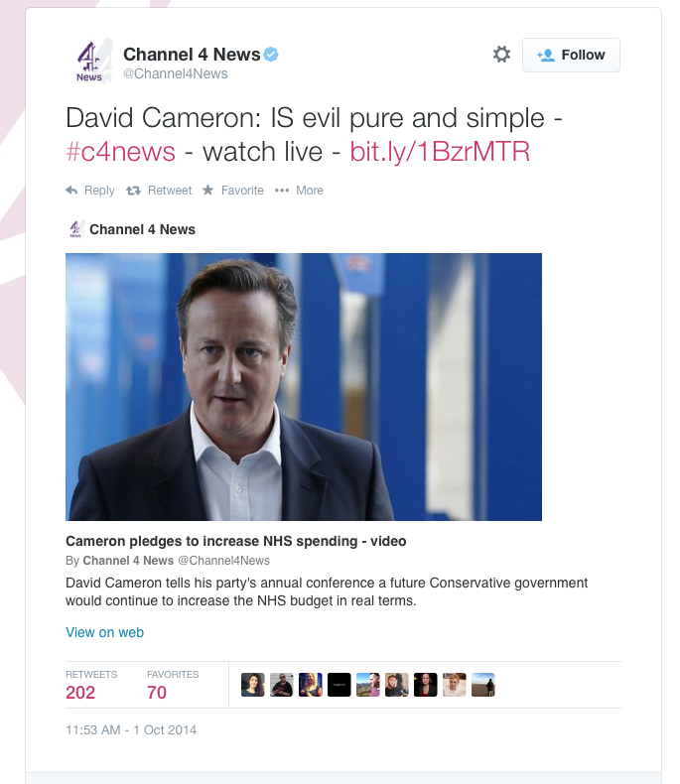Open the David Cameron photo thumbnail
This screenshot has height=784, width=680.
304,387
